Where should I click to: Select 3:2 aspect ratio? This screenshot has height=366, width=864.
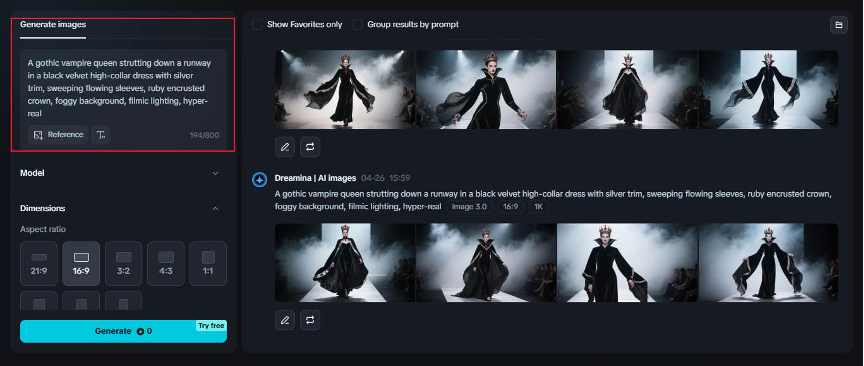click(123, 263)
